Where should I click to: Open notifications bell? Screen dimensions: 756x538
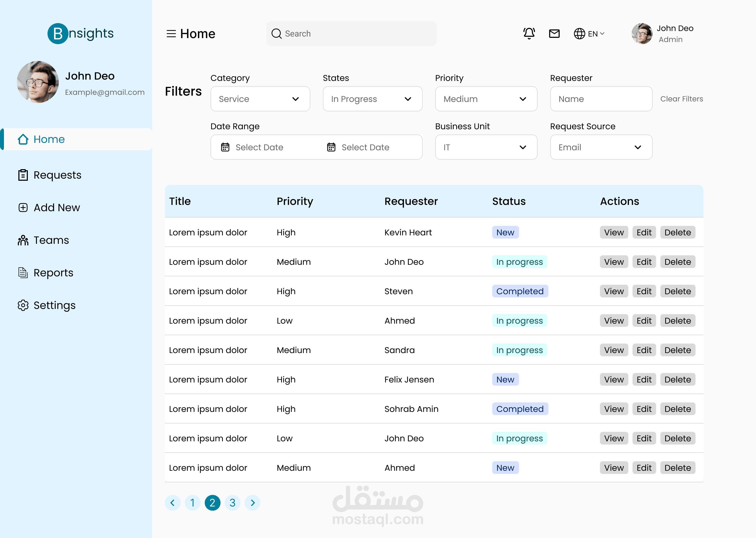tap(529, 33)
